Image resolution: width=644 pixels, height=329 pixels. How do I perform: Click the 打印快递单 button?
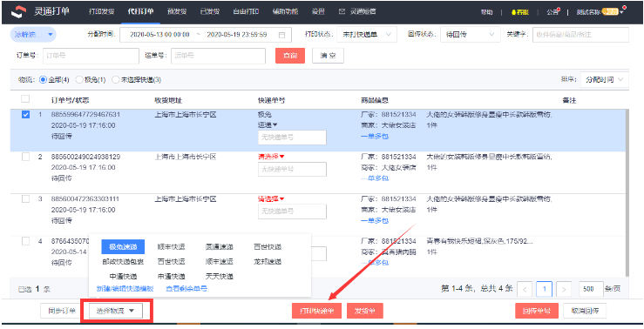pos(316,311)
